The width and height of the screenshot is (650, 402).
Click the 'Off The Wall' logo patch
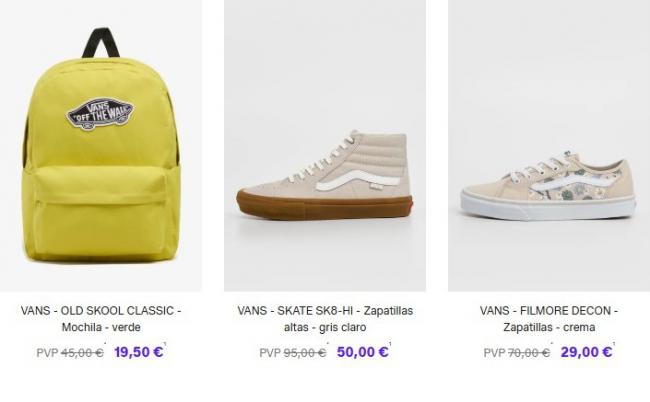(x=100, y=113)
